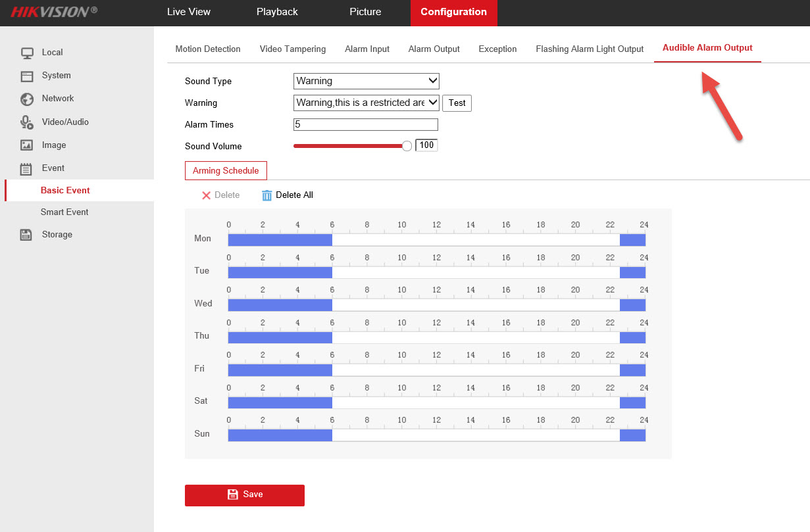
Task: Click the Sound Volume value box
Action: tap(427, 145)
